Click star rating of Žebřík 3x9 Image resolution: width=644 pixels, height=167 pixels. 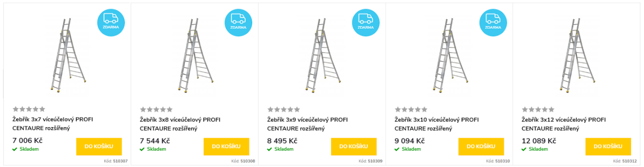(283, 109)
